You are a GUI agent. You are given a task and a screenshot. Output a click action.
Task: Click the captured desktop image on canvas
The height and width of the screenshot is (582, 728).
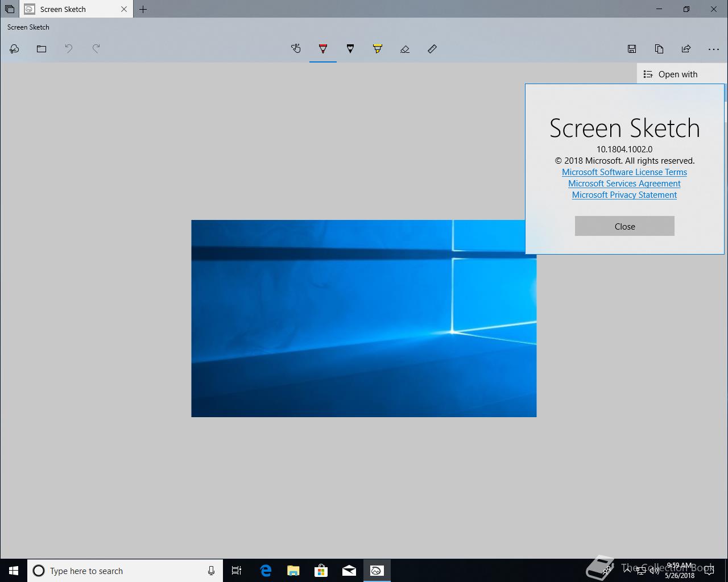pos(364,318)
